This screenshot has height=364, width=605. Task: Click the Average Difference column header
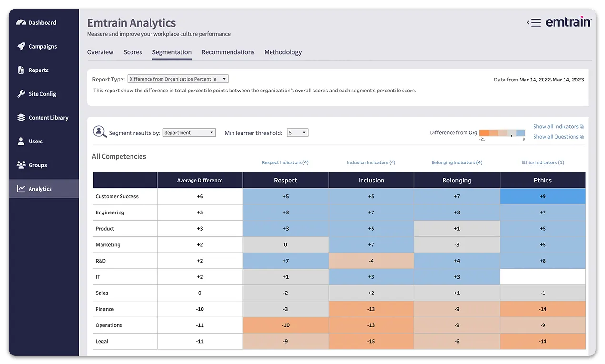(200, 180)
